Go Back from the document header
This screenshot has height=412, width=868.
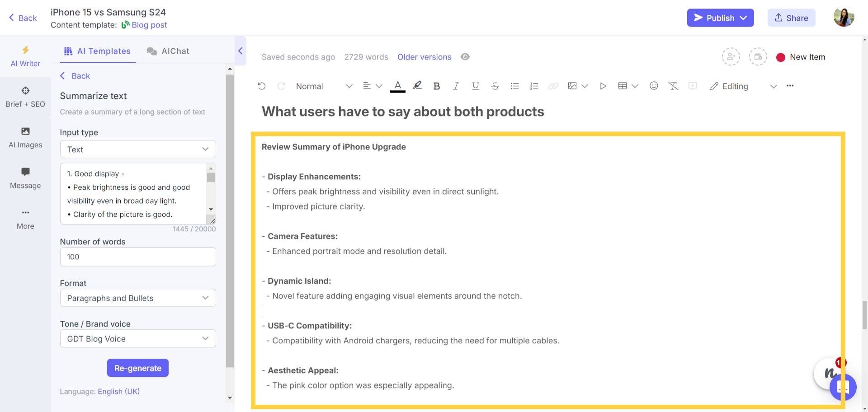[x=23, y=18]
